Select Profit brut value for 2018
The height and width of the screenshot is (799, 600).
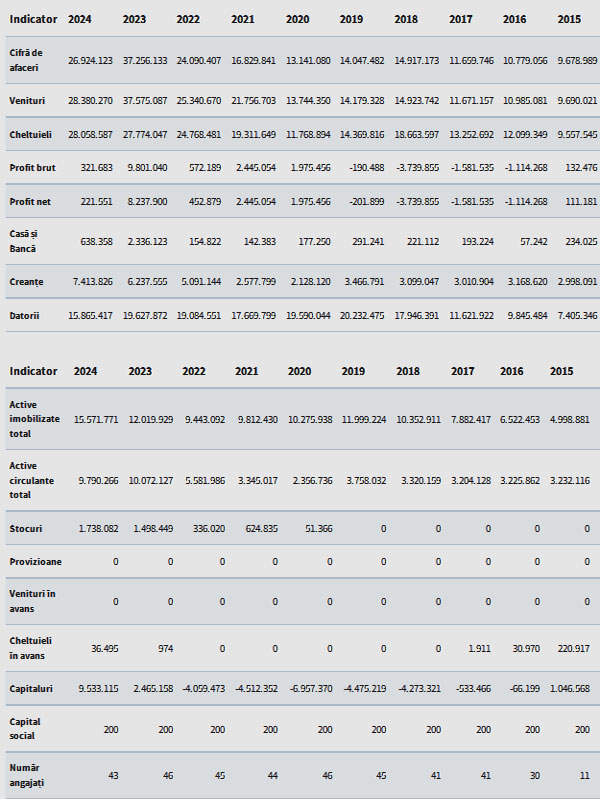pos(418,168)
